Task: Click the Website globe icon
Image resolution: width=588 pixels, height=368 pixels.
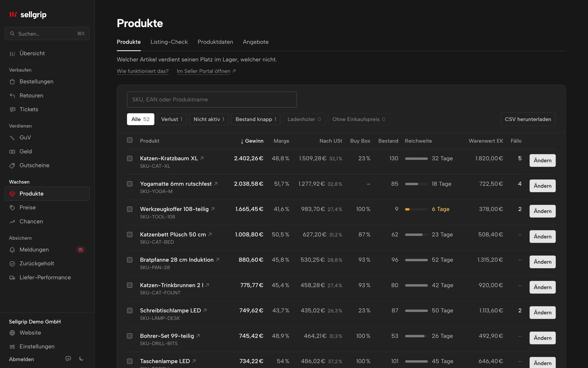Action: 12,333
